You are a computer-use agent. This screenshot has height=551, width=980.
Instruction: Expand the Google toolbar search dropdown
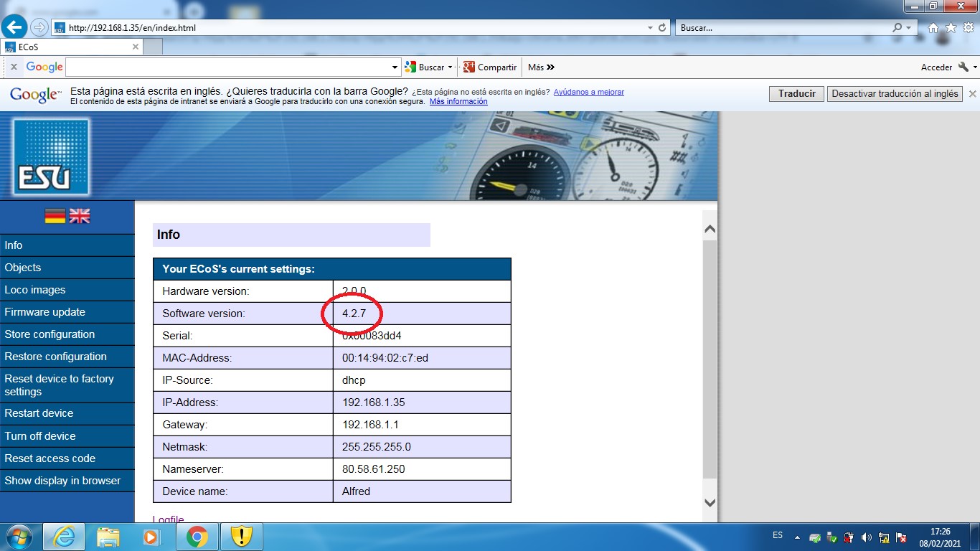coord(395,67)
